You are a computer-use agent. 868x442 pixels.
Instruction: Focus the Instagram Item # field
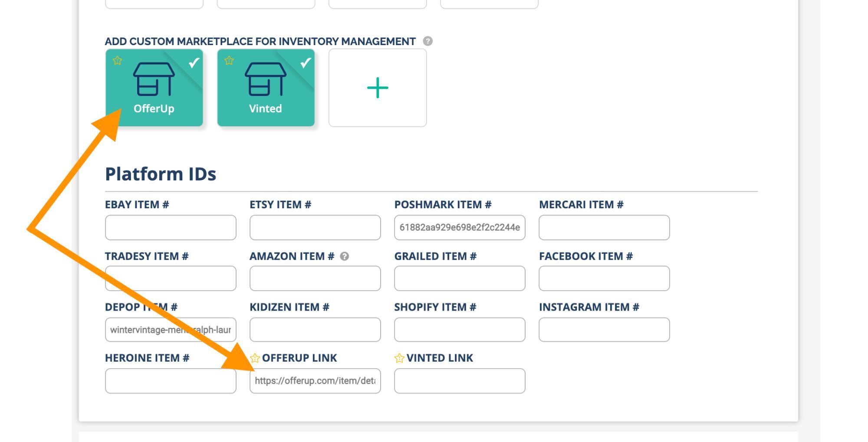tap(604, 330)
